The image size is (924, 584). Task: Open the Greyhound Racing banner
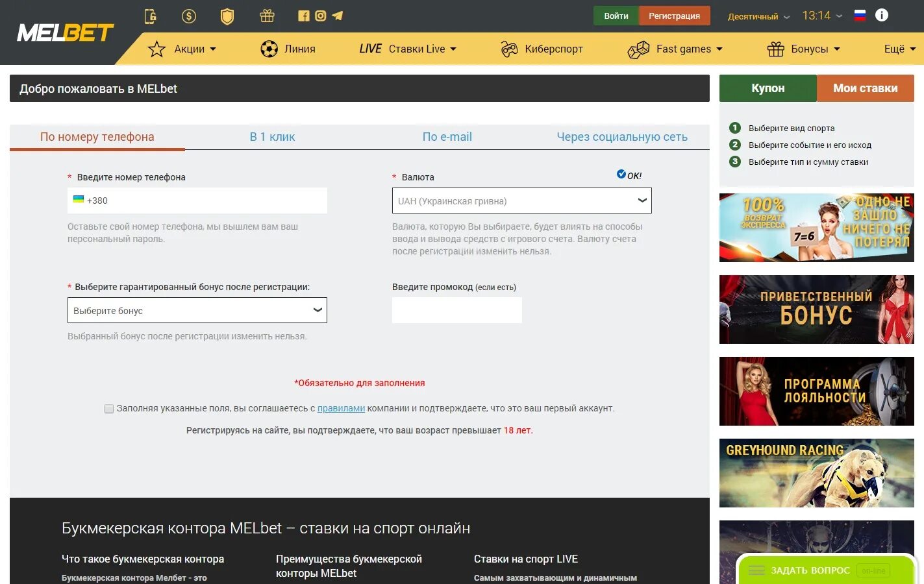coord(817,473)
